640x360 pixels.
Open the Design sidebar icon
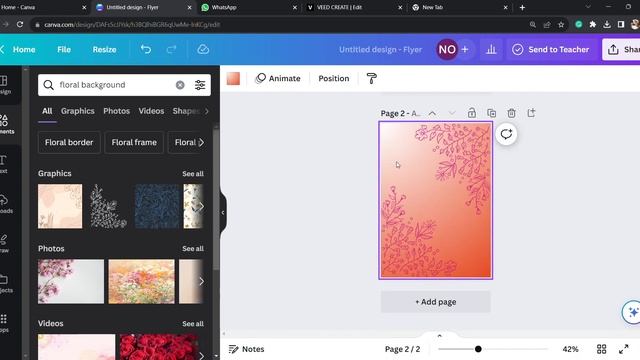coord(4,84)
